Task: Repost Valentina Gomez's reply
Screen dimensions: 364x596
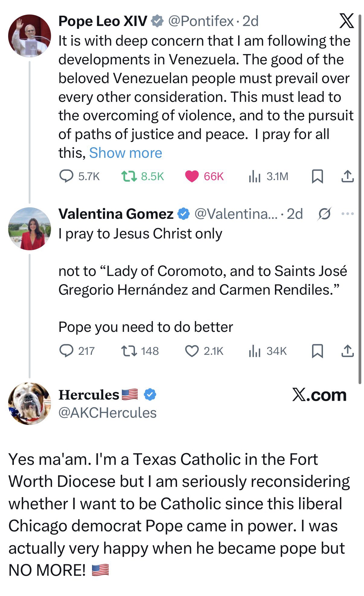Action: point(129,351)
